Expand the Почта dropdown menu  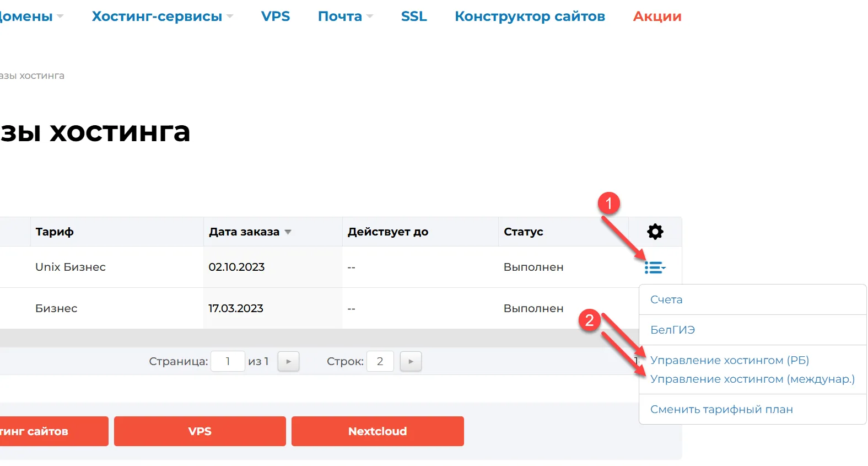(x=345, y=17)
